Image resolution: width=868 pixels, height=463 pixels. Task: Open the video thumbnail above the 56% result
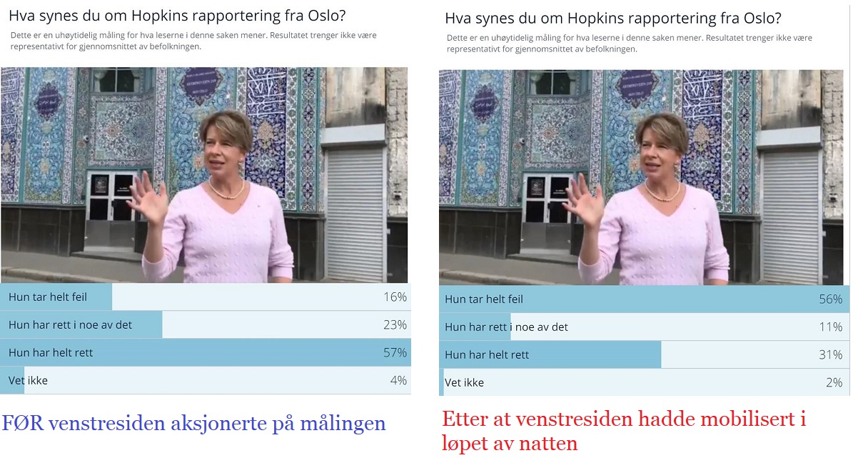click(x=641, y=177)
